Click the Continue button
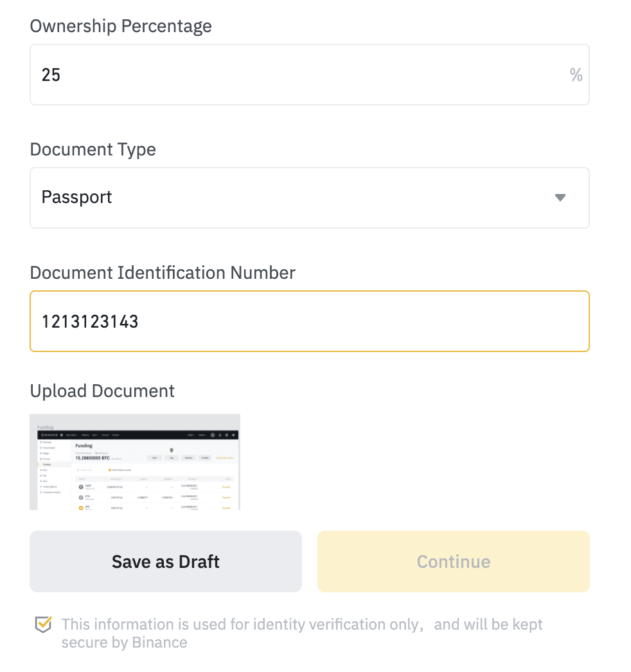631x672 pixels. (454, 561)
